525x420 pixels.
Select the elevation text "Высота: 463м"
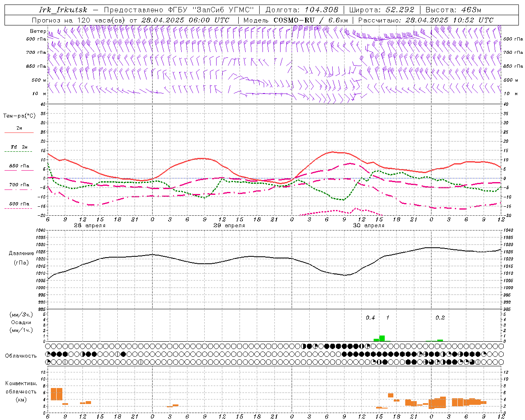click(x=453, y=10)
